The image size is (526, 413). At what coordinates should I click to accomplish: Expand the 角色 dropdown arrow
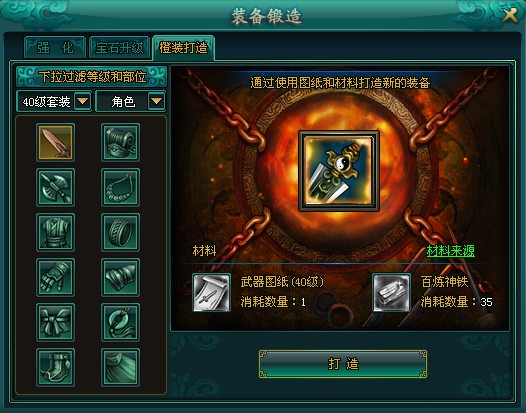(x=156, y=101)
